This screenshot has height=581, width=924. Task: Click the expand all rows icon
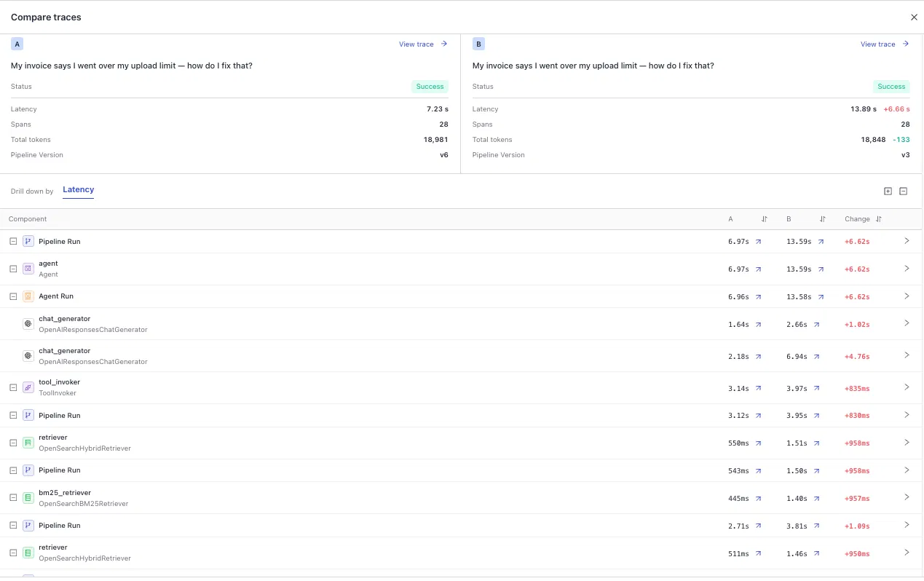coord(888,191)
